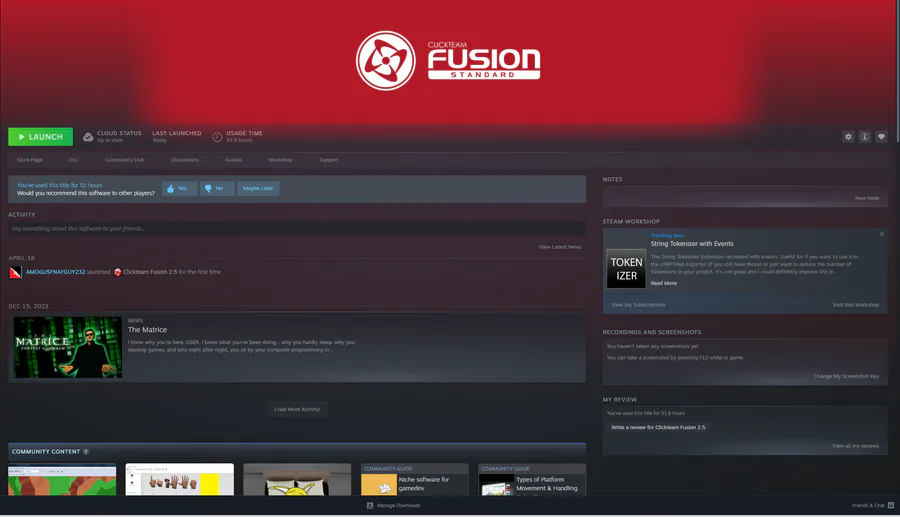
Task: Open the View Latest News link
Action: (560, 247)
